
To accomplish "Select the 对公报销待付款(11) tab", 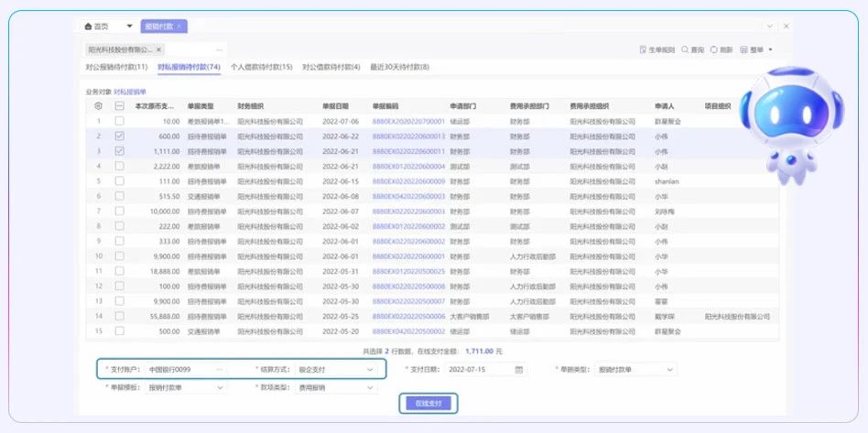I will click(x=116, y=67).
